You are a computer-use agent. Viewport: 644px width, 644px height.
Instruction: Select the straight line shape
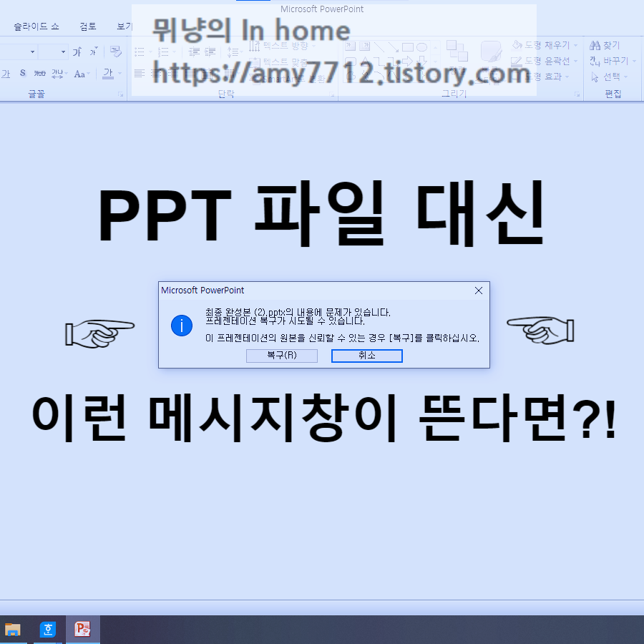[x=379, y=47]
